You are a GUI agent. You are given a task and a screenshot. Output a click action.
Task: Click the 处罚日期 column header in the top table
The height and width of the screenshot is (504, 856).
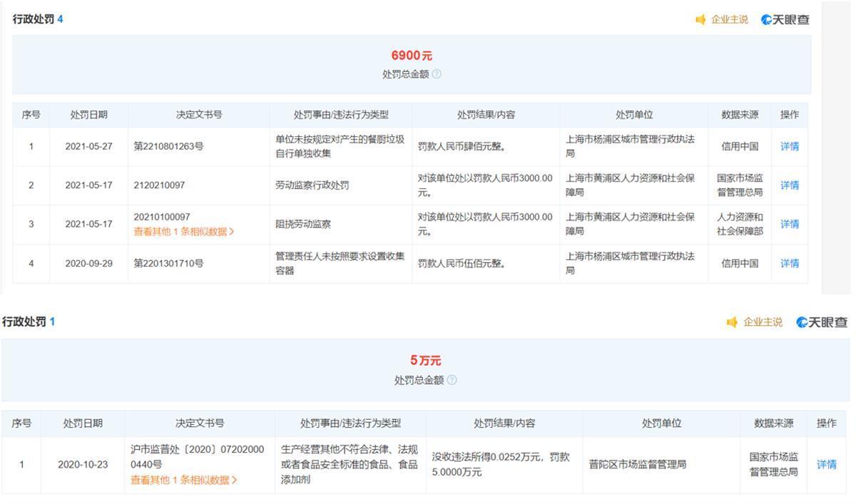pyautogui.click(x=88, y=114)
